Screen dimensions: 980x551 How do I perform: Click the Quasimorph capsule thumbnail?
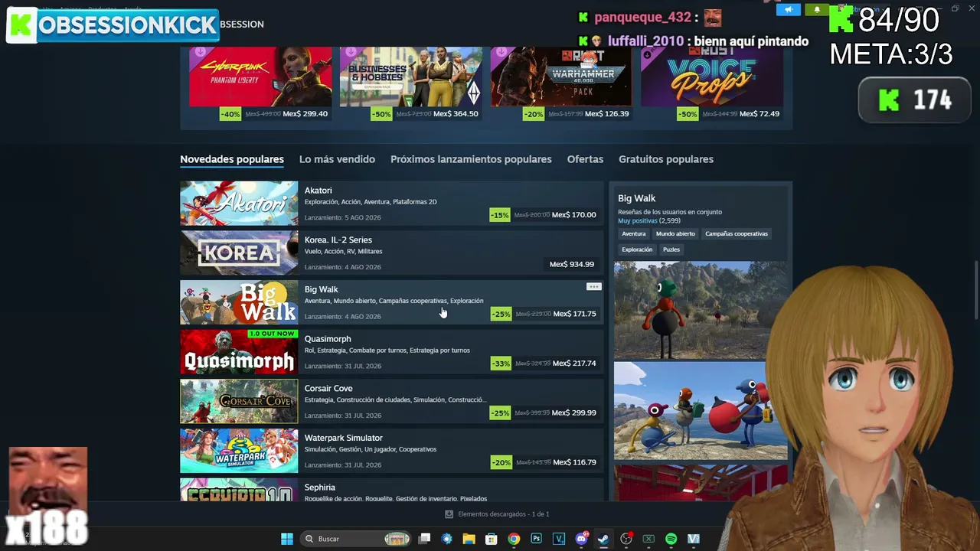click(239, 352)
